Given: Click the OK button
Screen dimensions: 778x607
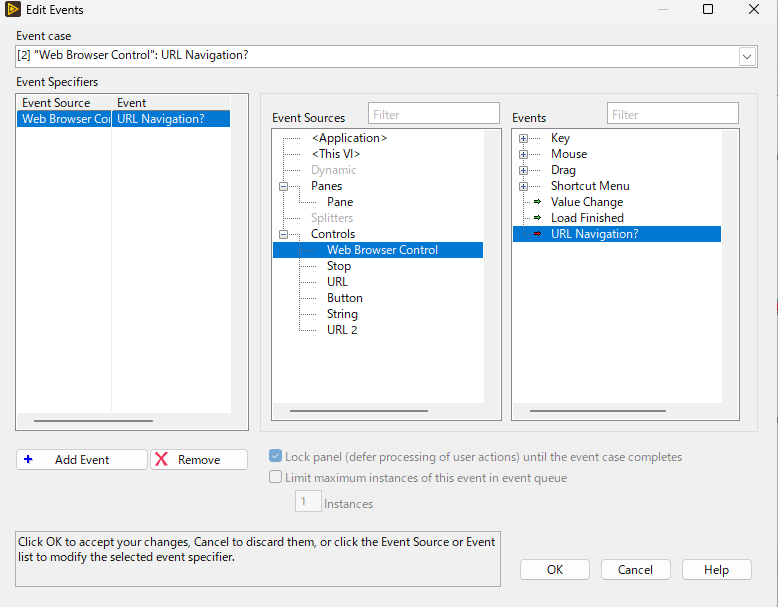Looking at the screenshot, I should point(555,570).
